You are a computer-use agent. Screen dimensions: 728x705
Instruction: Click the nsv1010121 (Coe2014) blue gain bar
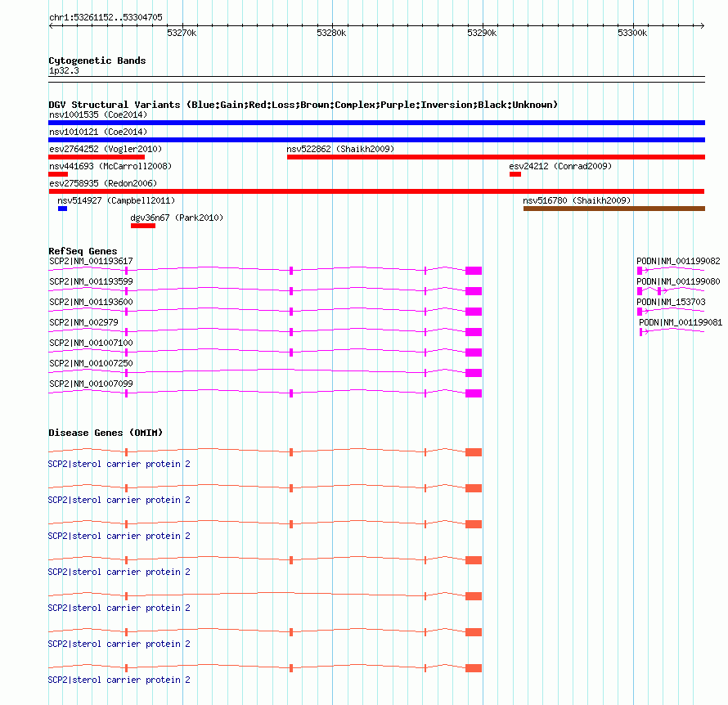376,140
